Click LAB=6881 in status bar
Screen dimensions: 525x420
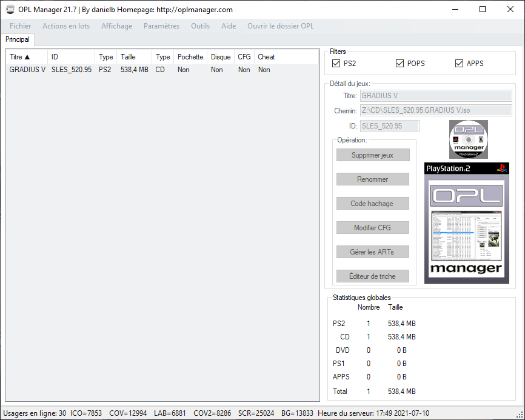[170, 413]
